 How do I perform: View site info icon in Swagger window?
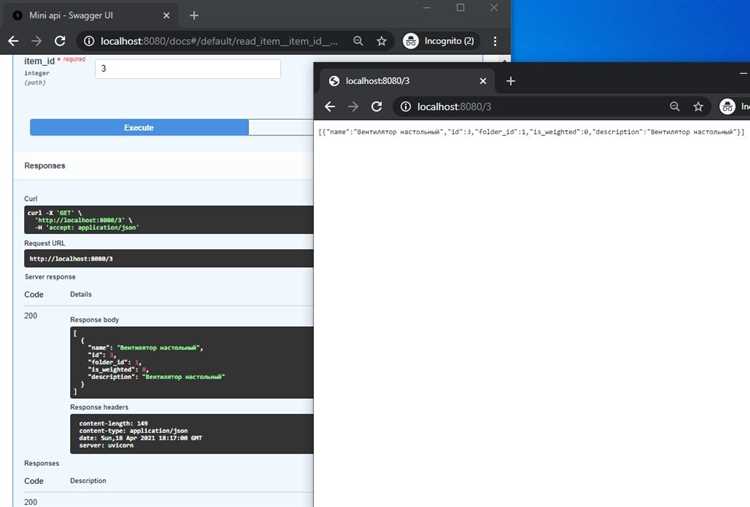tap(89, 41)
